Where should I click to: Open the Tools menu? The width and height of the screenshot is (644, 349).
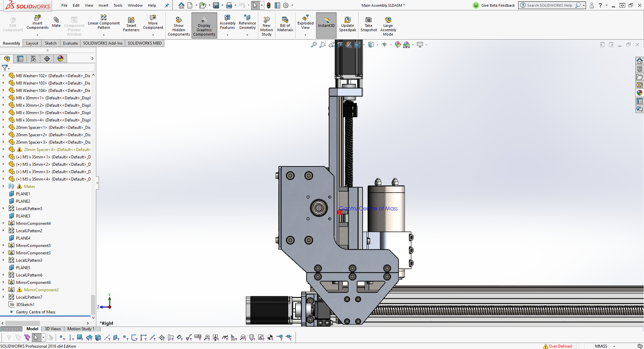click(x=118, y=5)
